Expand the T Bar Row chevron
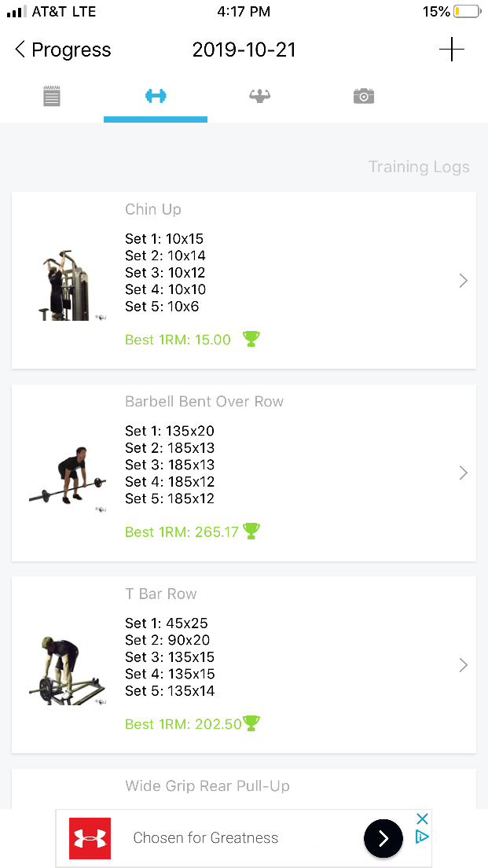The height and width of the screenshot is (868, 488). [463, 665]
